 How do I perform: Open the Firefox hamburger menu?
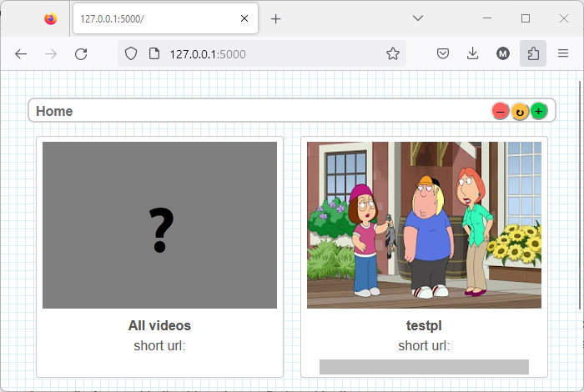tap(563, 53)
